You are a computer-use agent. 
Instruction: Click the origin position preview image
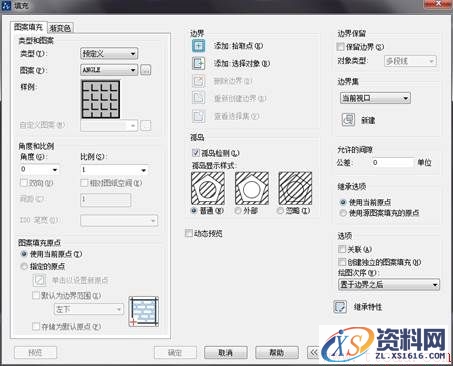click(144, 312)
